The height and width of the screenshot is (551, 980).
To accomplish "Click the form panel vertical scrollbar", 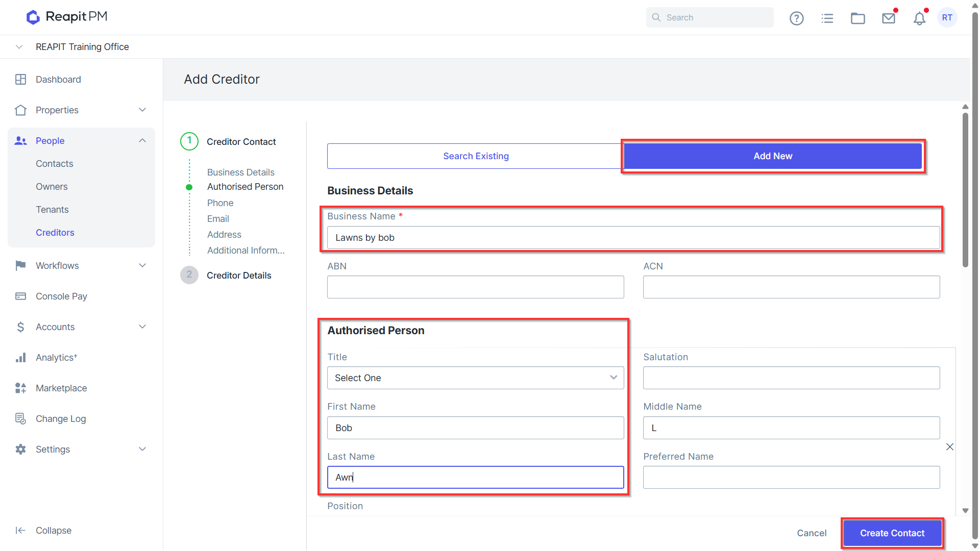I will [965, 190].
